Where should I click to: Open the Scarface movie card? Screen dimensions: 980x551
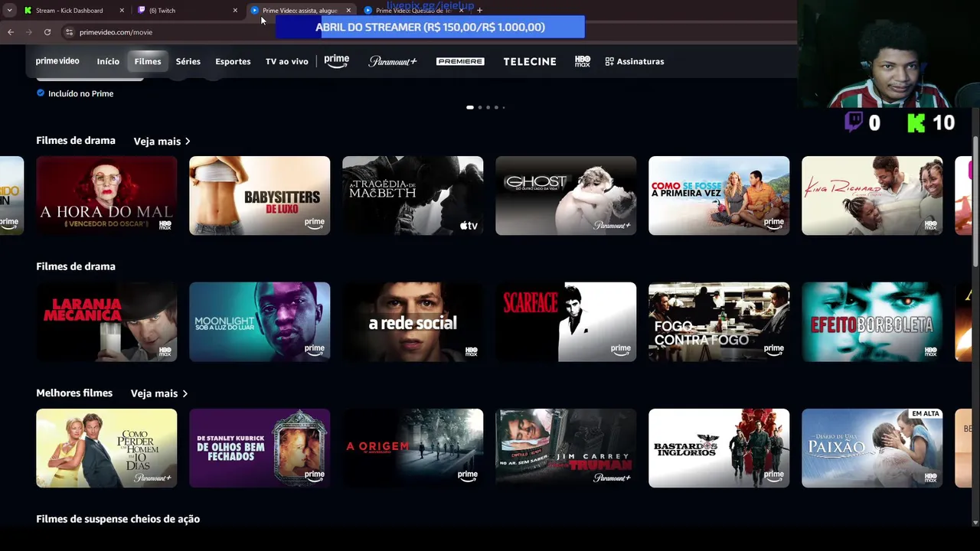pos(566,321)
